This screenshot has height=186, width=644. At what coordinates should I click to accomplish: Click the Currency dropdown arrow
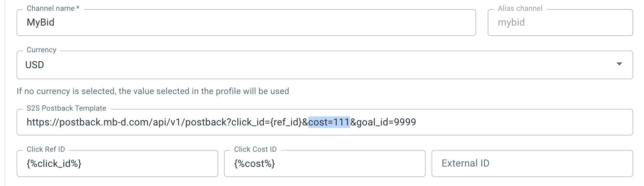[x=619, y=64]
